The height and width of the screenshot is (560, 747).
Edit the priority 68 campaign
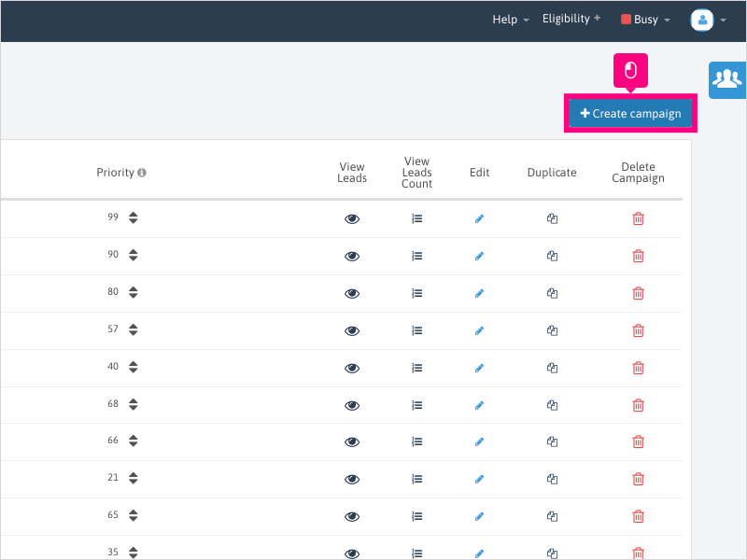479,405
